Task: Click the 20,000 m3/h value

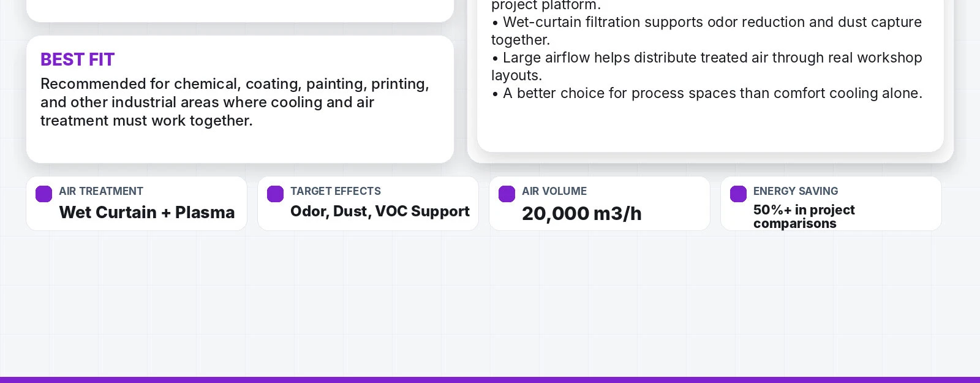Action: pos(582,213)
